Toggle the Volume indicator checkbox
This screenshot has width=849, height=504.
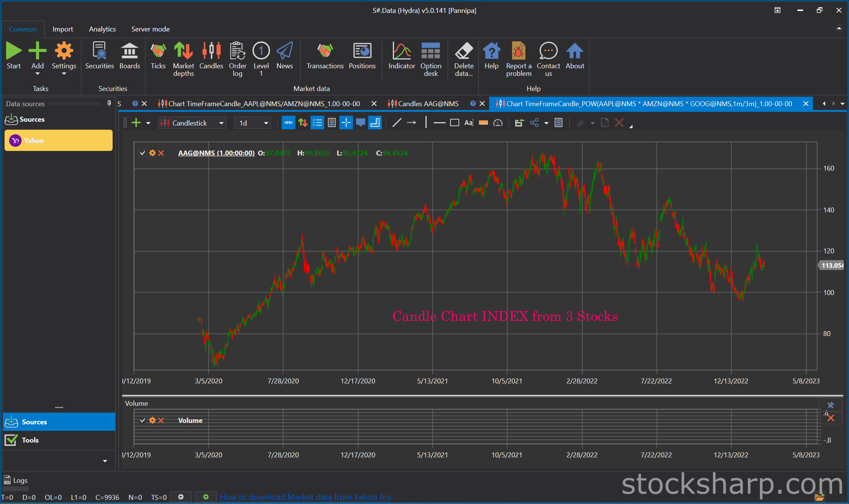143,420
